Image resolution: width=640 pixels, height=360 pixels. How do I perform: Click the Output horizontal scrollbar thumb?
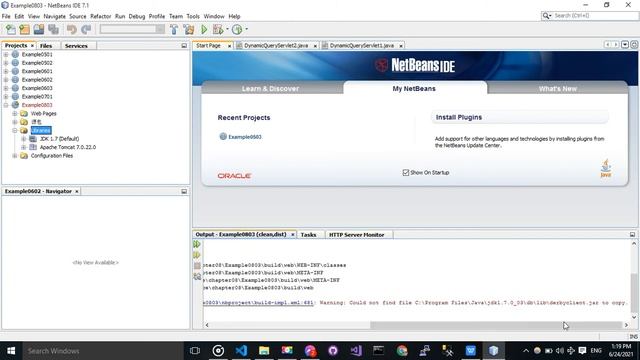[496, 325]
